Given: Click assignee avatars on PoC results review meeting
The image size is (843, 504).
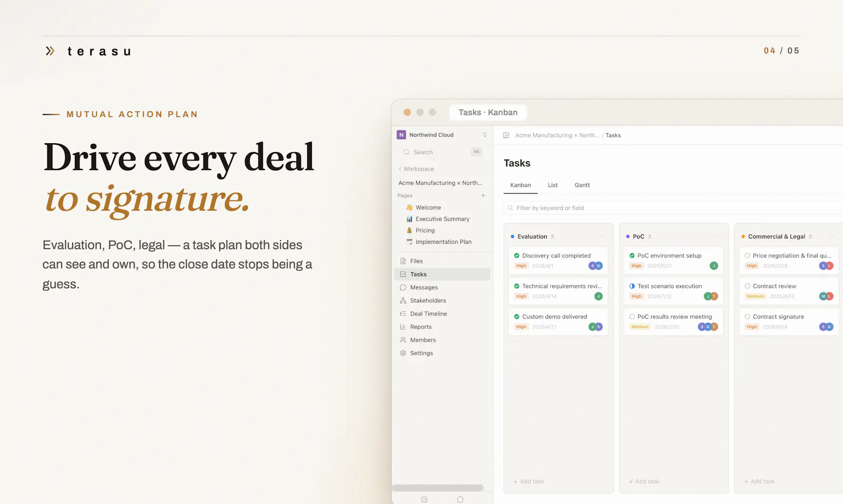Looking at the screenshot, I should click(708, 327).
